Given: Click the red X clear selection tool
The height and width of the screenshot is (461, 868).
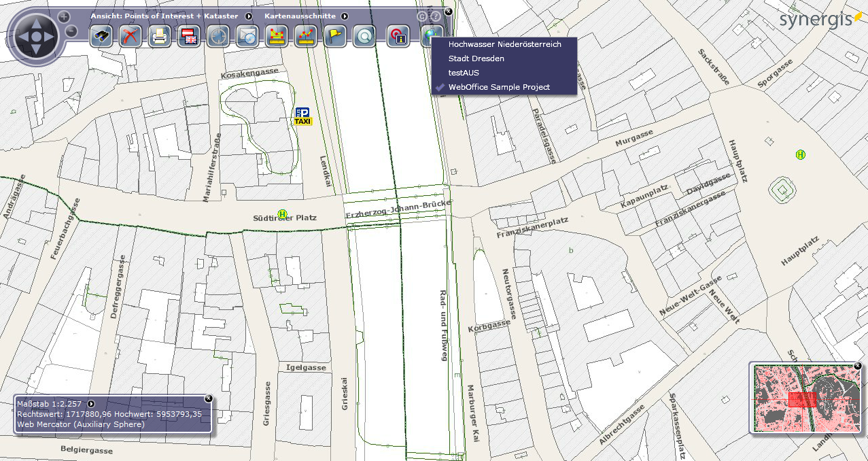Looking at the screenshot, I should (130, 36).
